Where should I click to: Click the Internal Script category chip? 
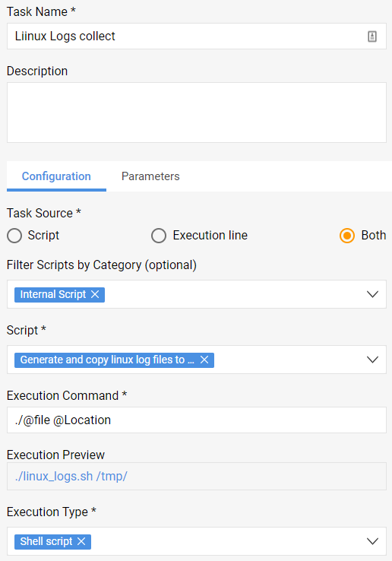[x=53, y=294]
